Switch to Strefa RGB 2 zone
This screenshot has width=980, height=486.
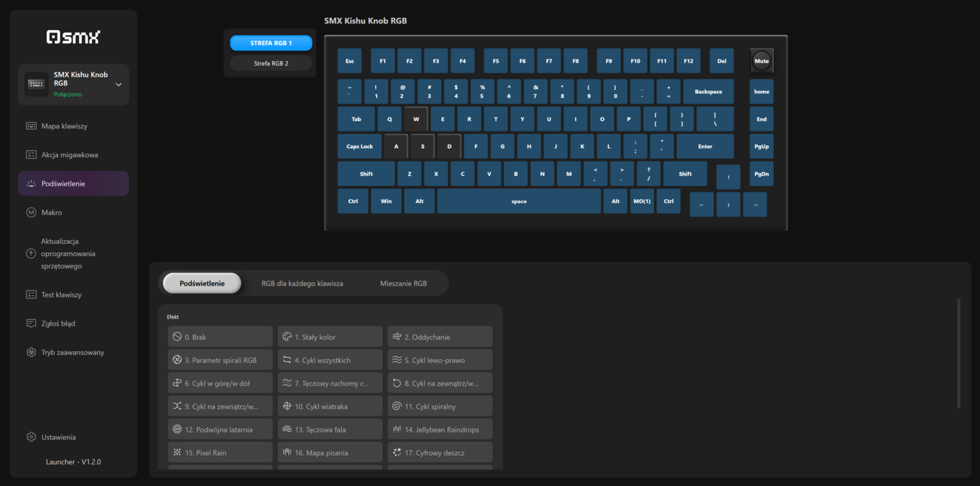271,63
